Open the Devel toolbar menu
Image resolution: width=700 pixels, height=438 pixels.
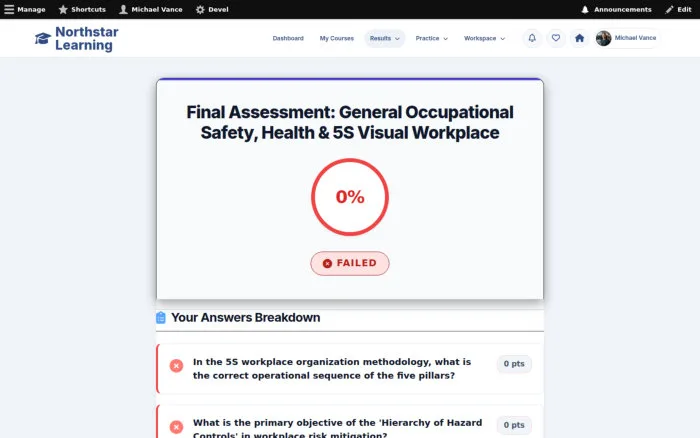tap(212, 9)
